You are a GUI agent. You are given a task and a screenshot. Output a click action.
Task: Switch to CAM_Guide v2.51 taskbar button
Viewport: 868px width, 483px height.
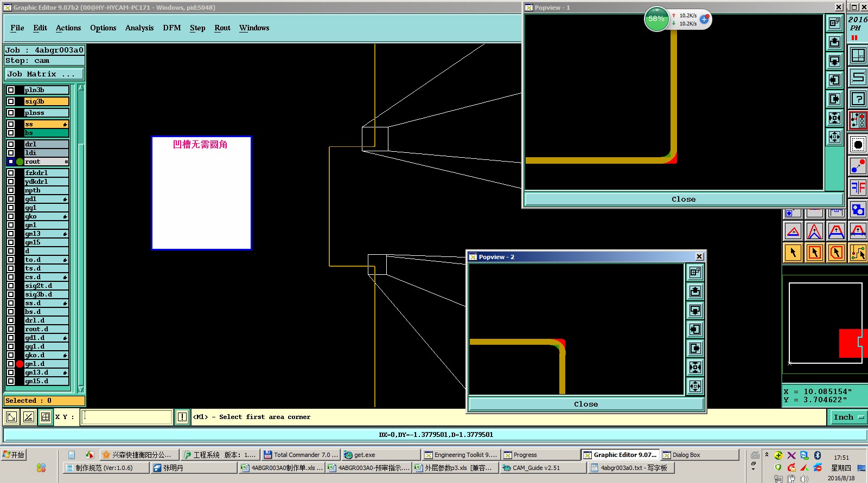click(x=542, y=468)
